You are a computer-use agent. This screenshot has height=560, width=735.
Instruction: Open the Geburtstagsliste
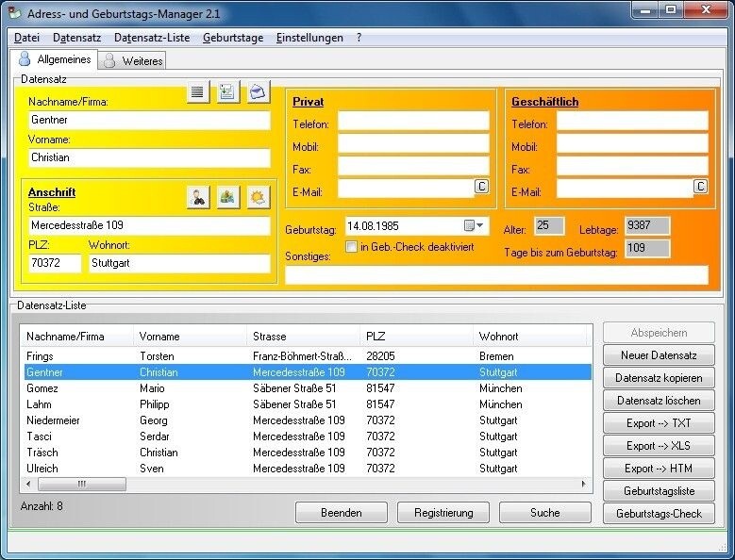pos(659,491)
